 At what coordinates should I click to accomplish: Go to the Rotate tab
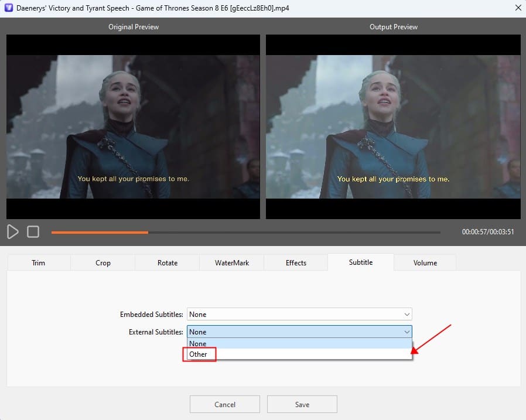coord(168,262)
